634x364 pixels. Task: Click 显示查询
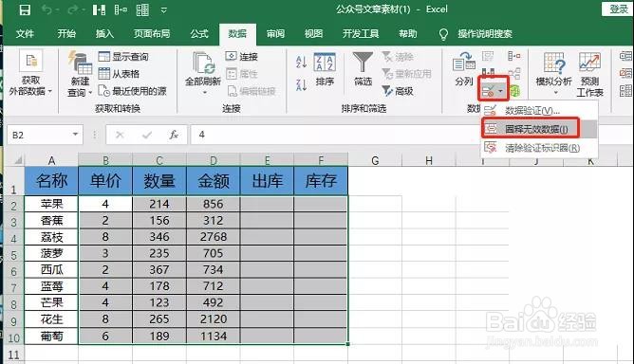pos(123,57)
